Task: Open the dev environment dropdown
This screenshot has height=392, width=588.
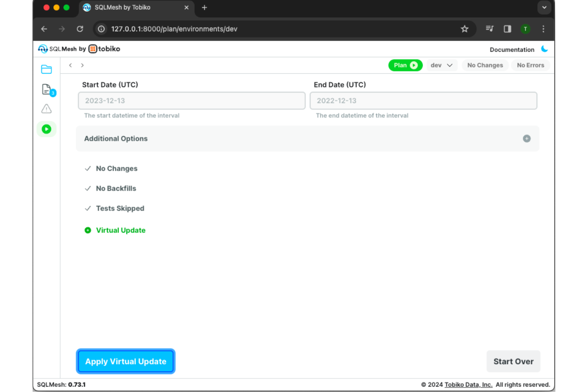Action: [442, 65]
